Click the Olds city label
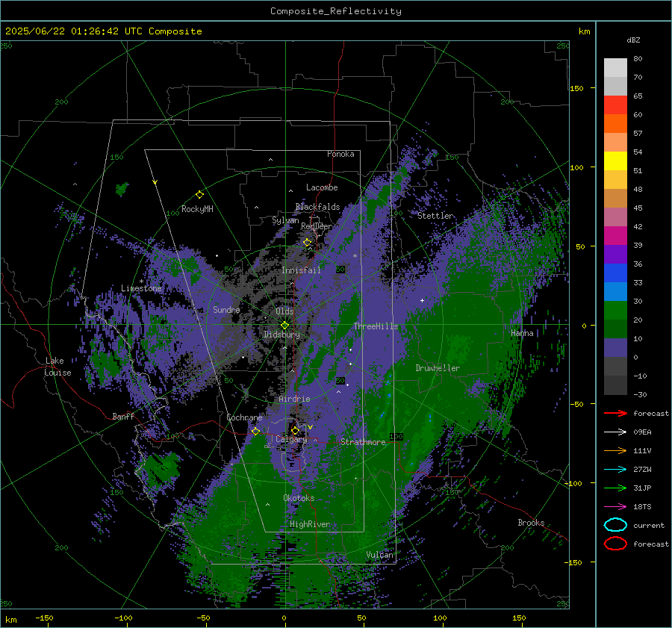The image size is (672, 628). point(284,311)
